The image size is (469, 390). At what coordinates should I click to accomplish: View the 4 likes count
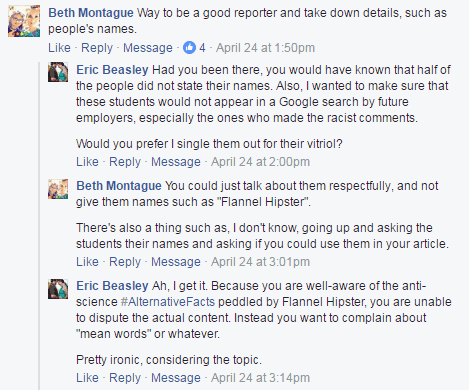point(202,48)
